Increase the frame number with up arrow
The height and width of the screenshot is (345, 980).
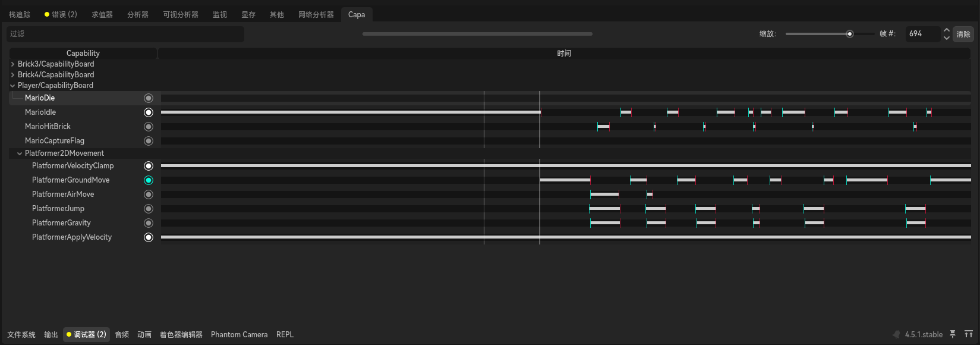(x=947, y=30)
